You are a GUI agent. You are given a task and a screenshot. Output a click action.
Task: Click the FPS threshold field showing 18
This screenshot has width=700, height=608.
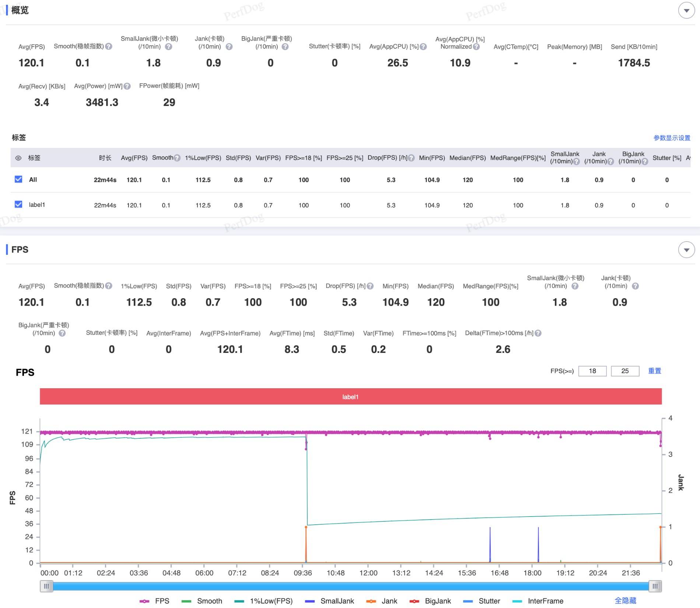(x=592, y=371)
